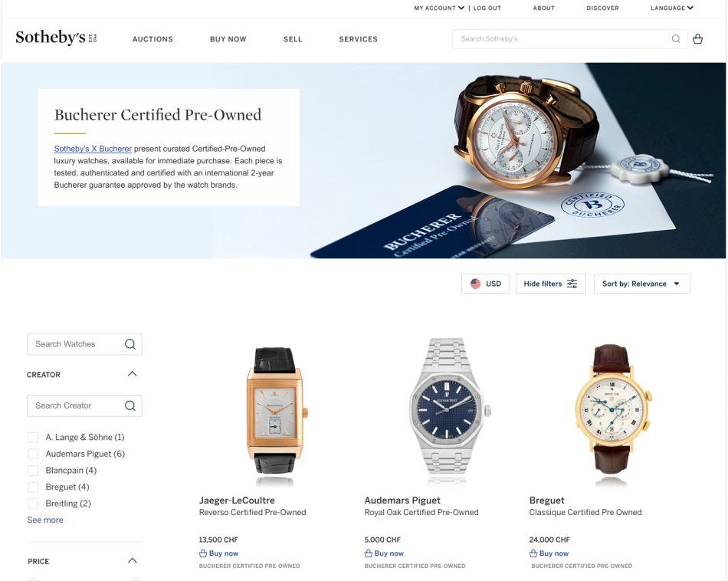728x581 pixels.
Task: Expand the LANGUAGE dropdown
Action: 672,8
